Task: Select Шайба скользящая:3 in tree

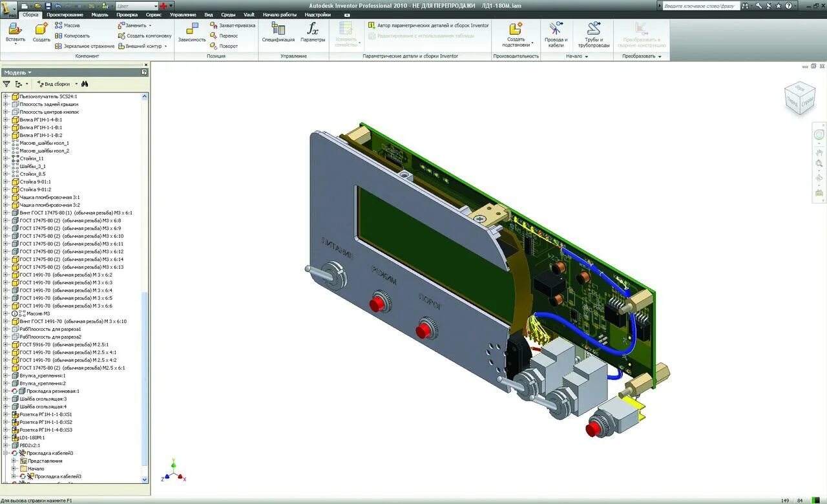Action: pyautogui.click(x=43, y=399)
